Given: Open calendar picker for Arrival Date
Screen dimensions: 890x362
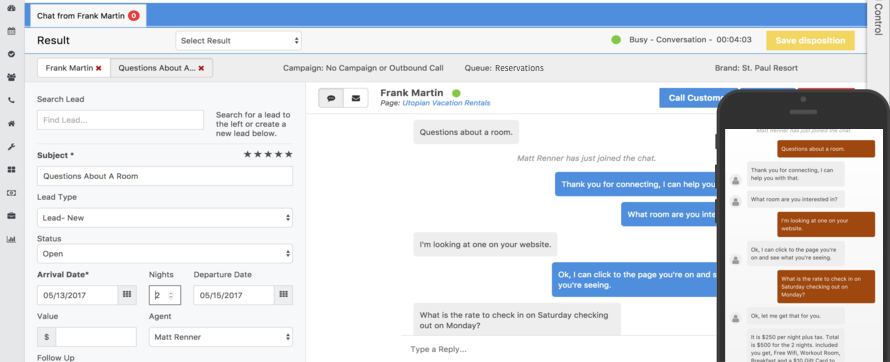Looking at the screenshot, I should click(x=127, y=295).
